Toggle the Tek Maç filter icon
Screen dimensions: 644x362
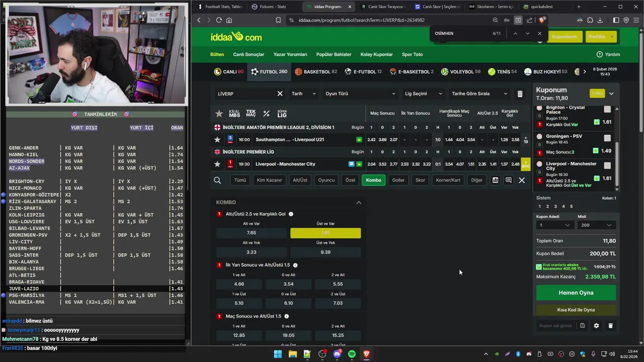[x=251, y=114]
